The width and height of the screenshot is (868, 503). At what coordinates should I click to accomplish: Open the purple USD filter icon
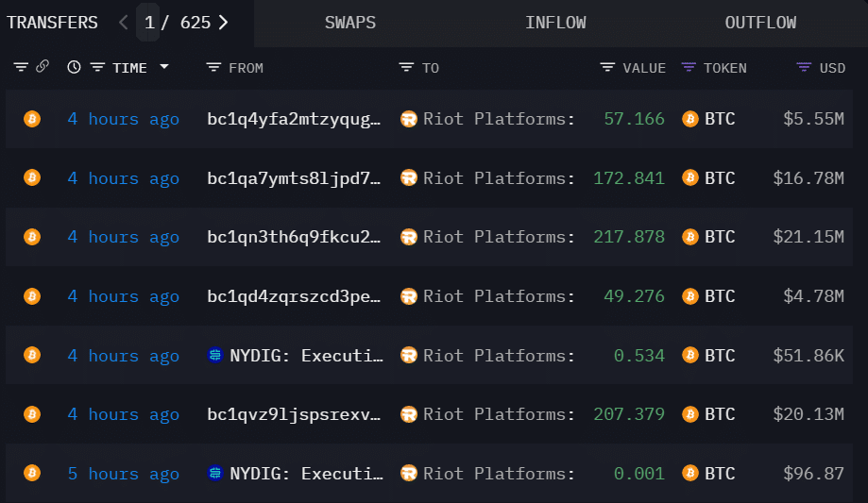click(804, 68)
